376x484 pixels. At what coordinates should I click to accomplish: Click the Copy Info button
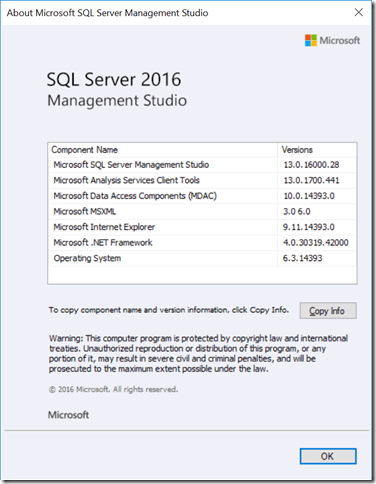[328, 311]
